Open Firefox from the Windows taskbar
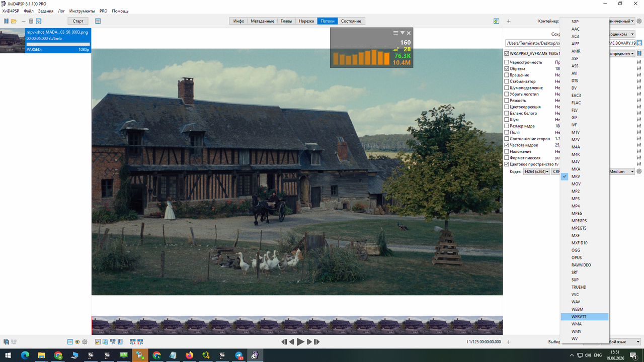 coord(189,355)
